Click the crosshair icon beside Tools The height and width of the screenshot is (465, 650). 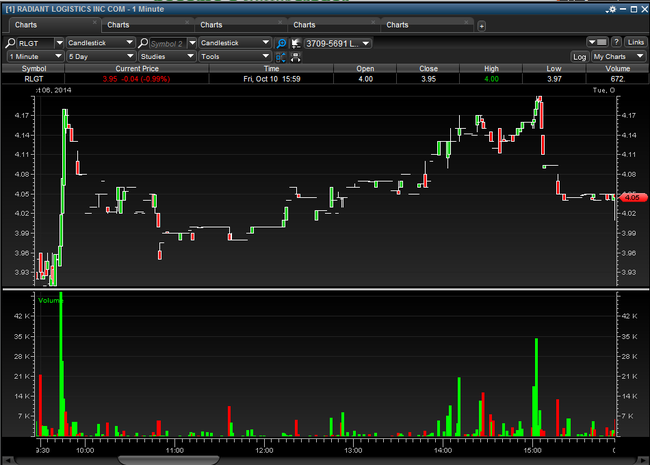pos(281,57)
